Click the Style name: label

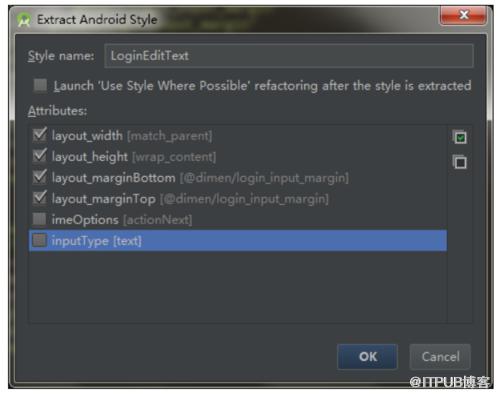point(61,56)
